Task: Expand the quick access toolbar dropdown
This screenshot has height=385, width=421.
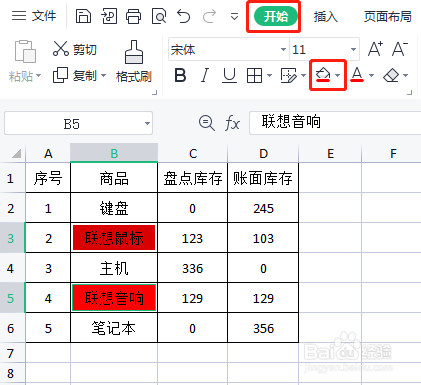Action: [235, 16]
